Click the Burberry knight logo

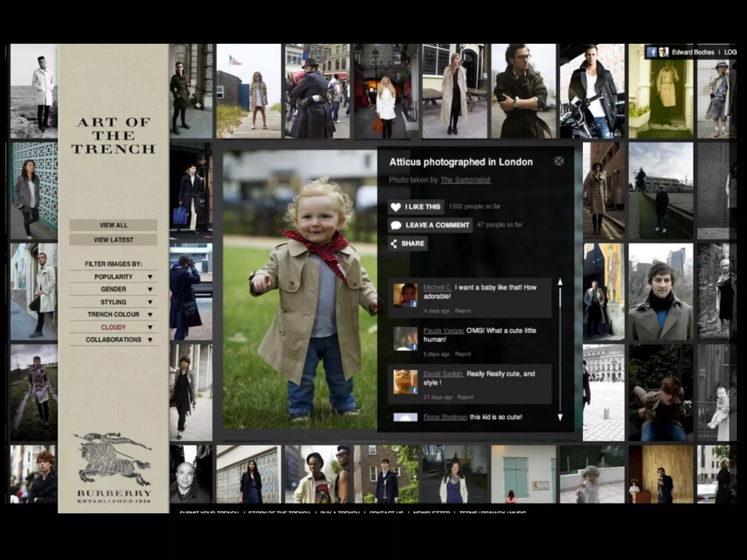click(113, 460)
